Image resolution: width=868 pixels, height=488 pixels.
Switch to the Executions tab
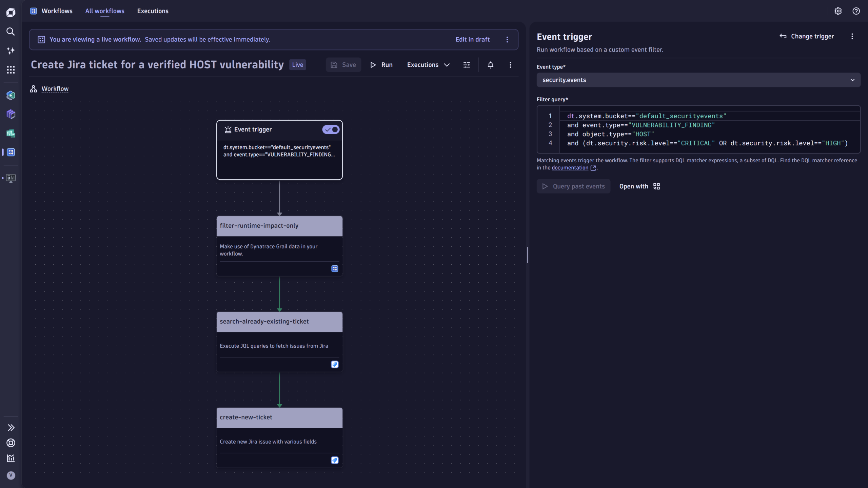tap(153, 11)
